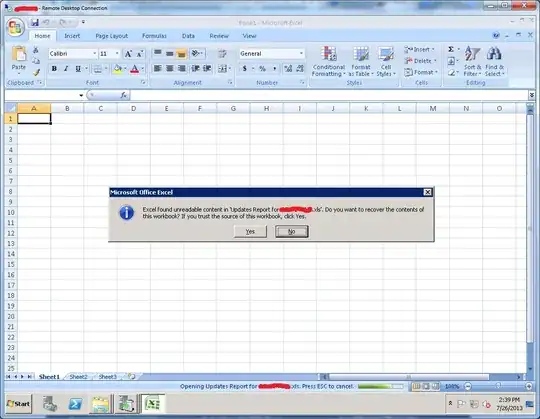The height and width of the screenshot is (419, 540).
Task: Click column header D
Action: pyautogui.click(x=134, y=108)
